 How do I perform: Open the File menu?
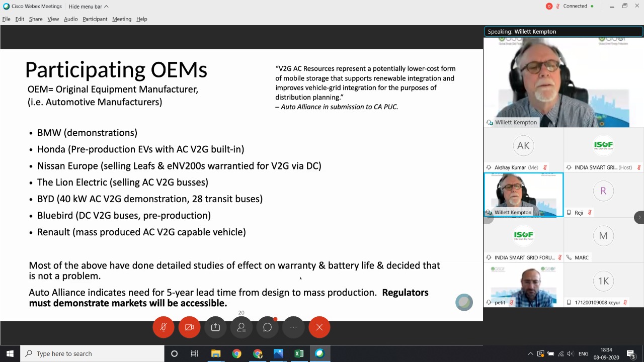6,19
